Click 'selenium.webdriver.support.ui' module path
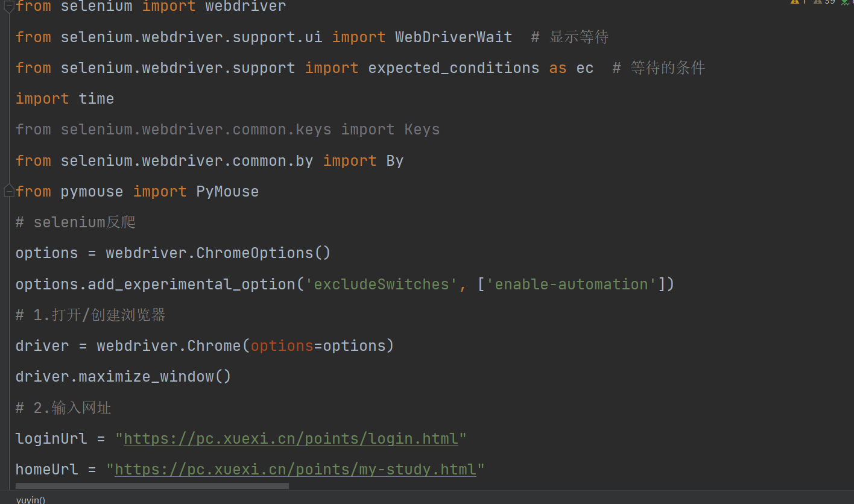The image size is (854, 504). 191,37
